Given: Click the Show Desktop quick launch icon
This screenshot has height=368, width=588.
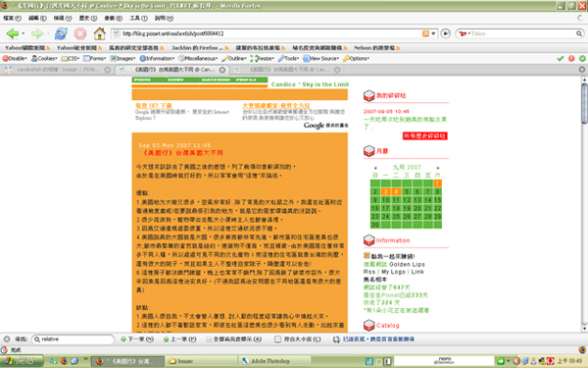Looking at the screenshot, I should click(x=74, y=361).
